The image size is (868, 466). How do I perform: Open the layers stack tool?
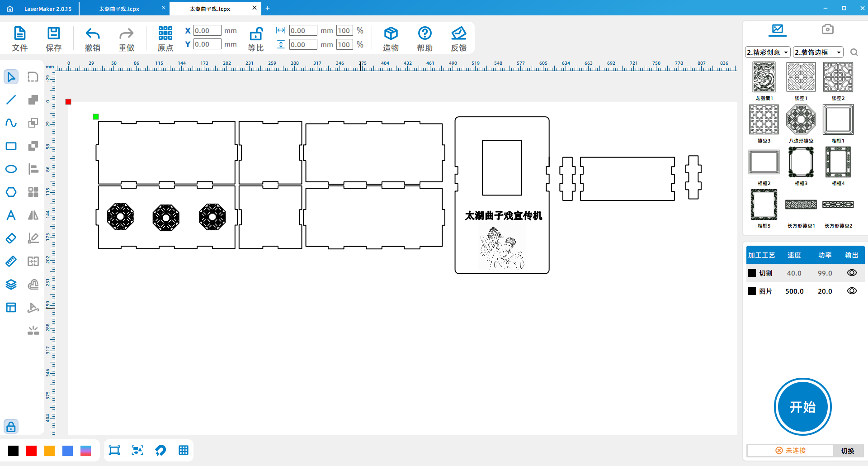point(11,284)
